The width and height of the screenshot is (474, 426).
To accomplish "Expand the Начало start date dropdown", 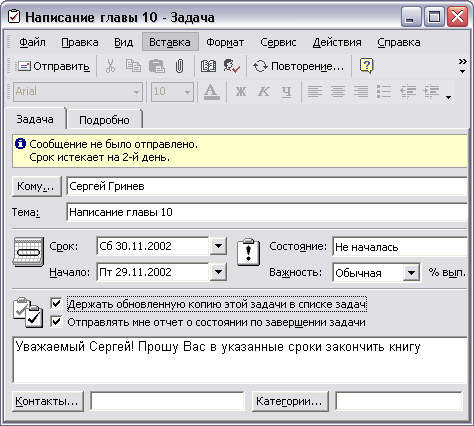I will (218, 272).
